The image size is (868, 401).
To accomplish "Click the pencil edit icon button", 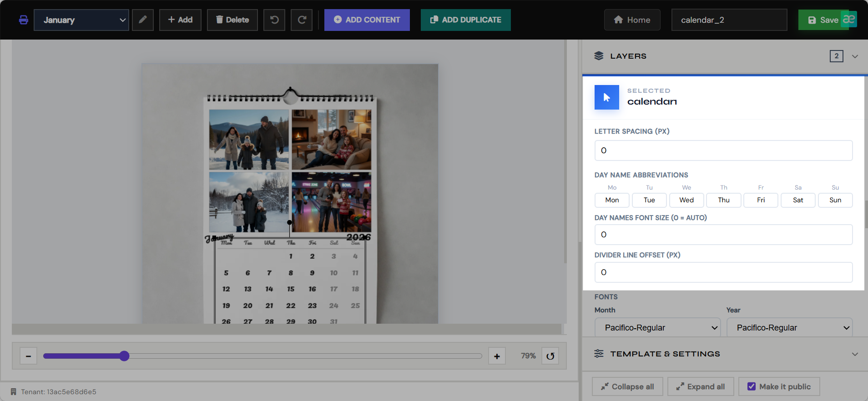I will [x=143, y=20].
